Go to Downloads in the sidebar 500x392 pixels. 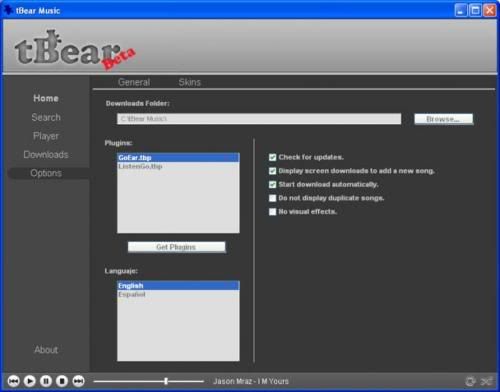tap(46, 155)
